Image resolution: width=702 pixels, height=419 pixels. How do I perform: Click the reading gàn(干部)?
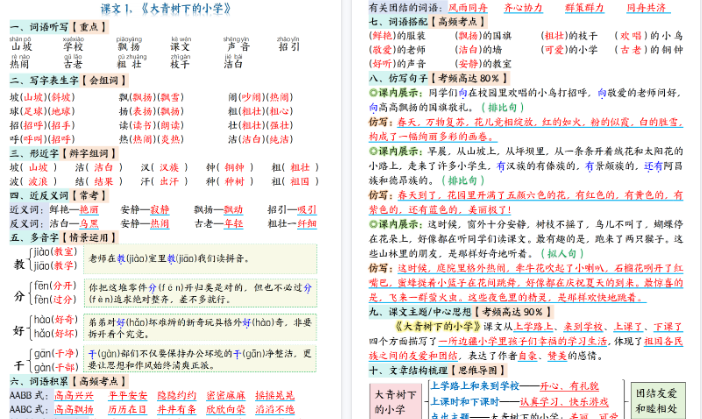pyautogui.click(x=56, y=367)
